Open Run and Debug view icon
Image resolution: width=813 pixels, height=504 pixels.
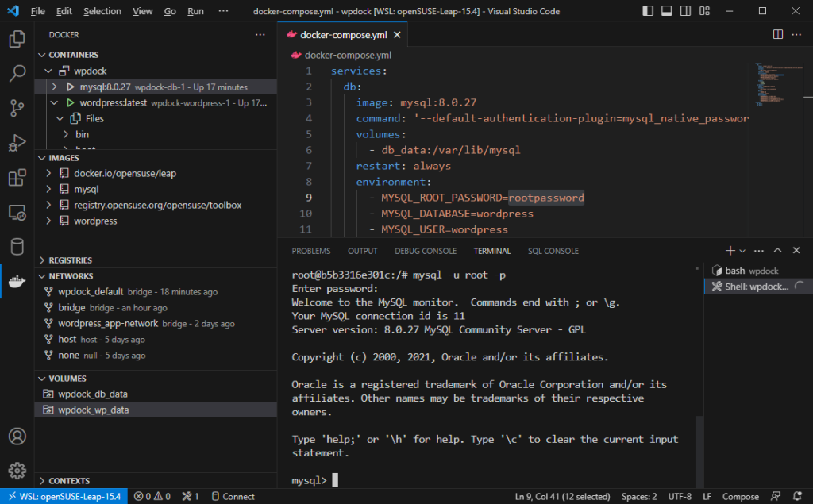[17, 143]
